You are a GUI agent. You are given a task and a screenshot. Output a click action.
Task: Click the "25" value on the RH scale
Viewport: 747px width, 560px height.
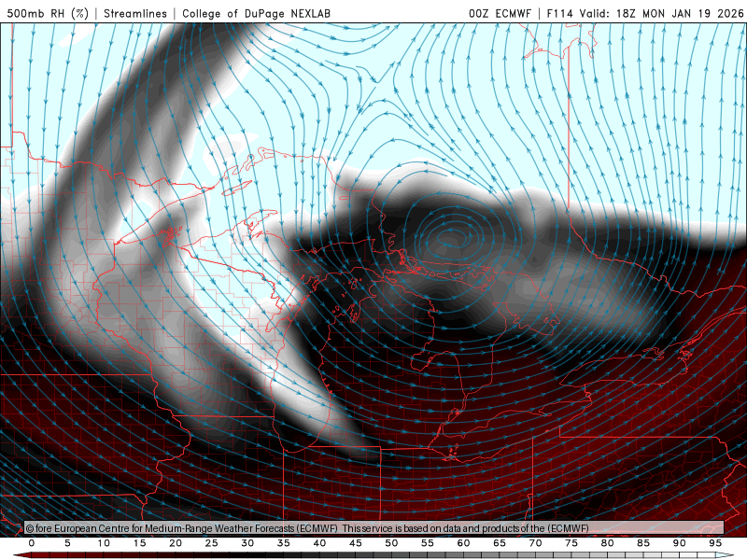(x=212, y=543)
